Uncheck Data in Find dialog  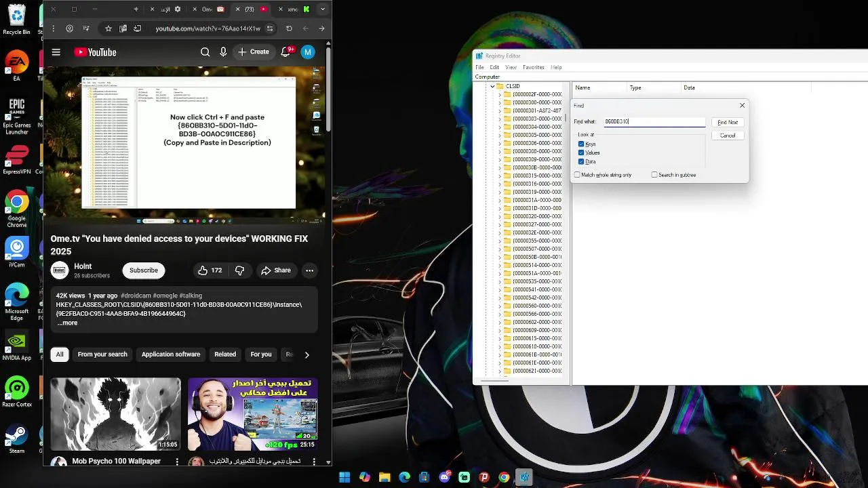[581, 161]
